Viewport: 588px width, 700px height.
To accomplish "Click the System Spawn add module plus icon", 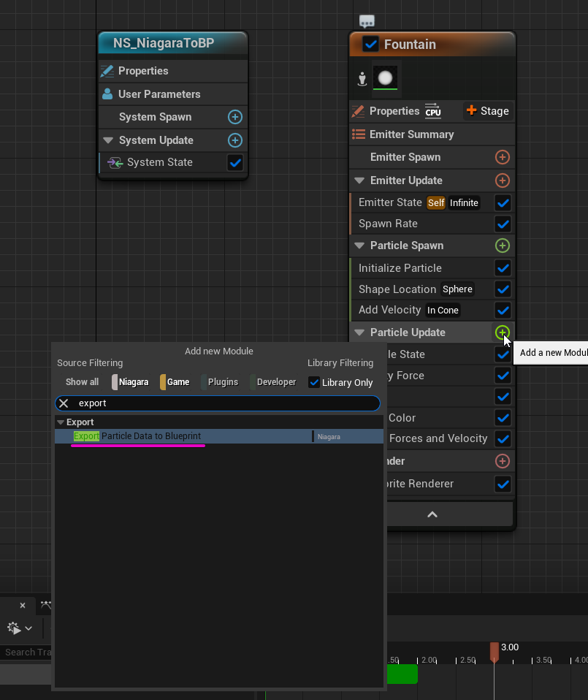I will click(x=235, y=117).
